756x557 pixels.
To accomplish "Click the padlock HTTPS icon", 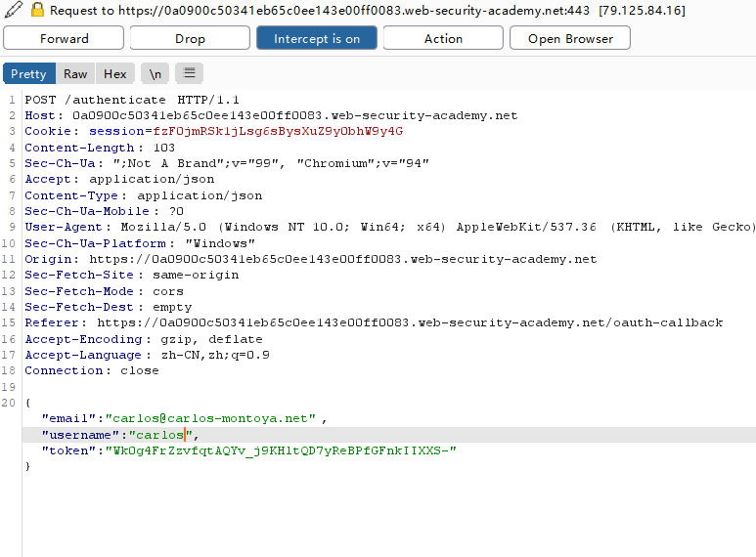I will (x=37, y=10).
